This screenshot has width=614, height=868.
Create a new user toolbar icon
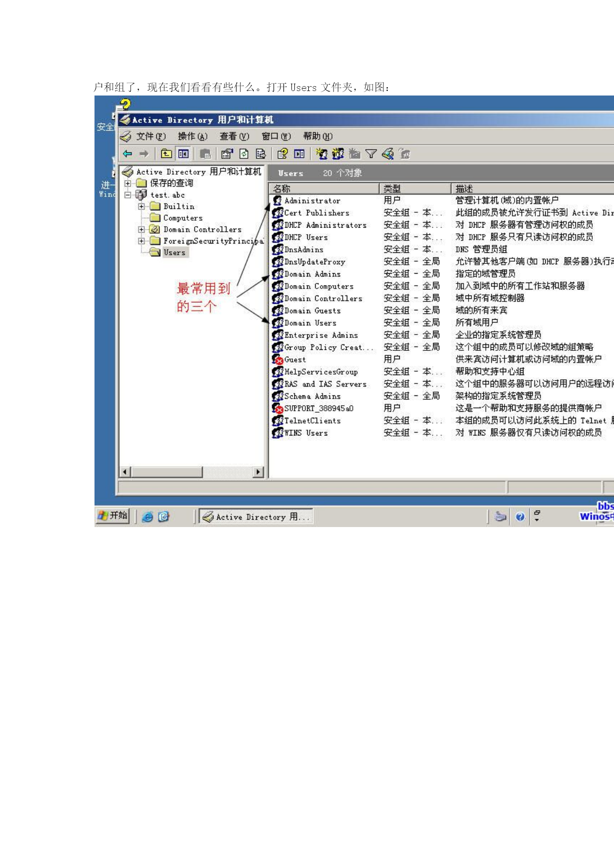[x=322, y=154]
